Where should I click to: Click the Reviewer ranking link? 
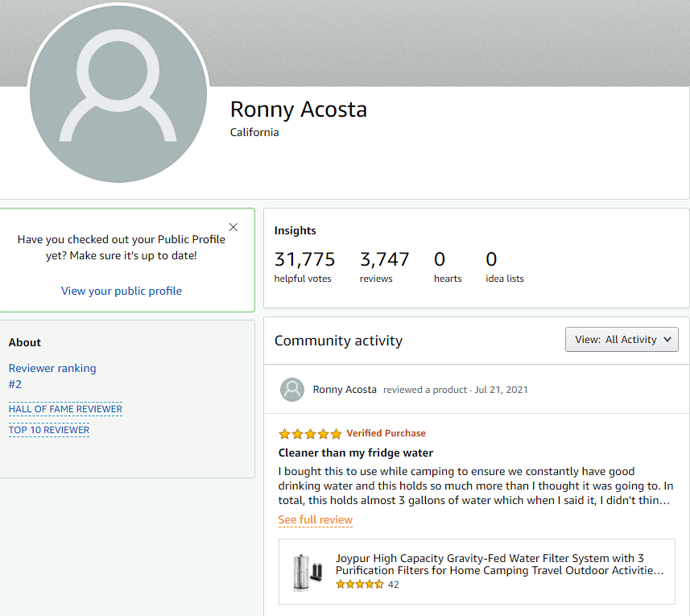[52, 368]
